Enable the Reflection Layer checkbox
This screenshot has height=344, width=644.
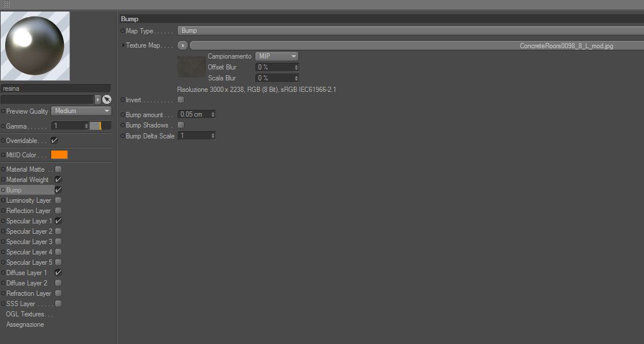point(58,211)
